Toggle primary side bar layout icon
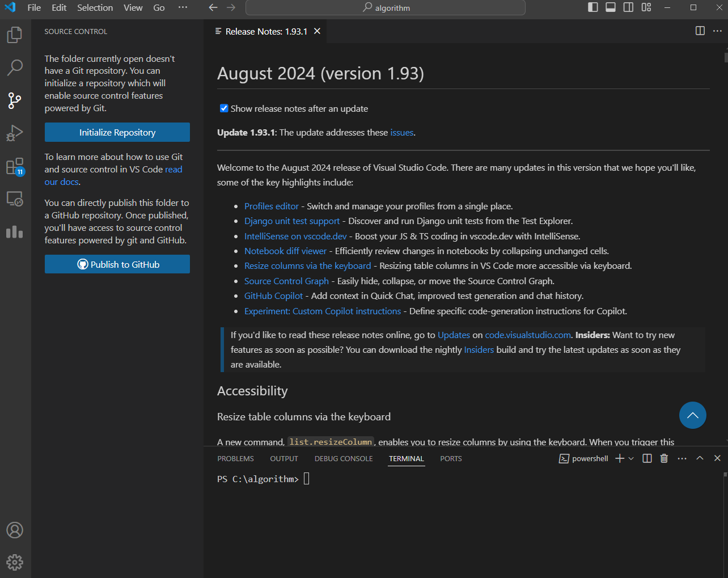 (593, 7)
